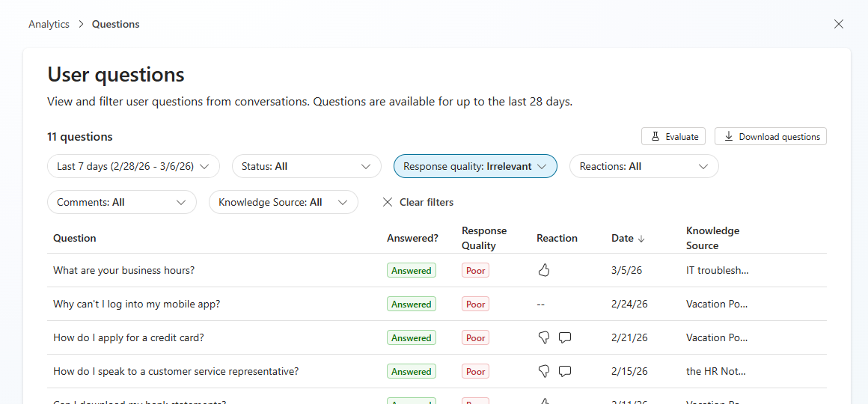Open the Comments: All filter
The image size is (868, 404).
point(122,202)
